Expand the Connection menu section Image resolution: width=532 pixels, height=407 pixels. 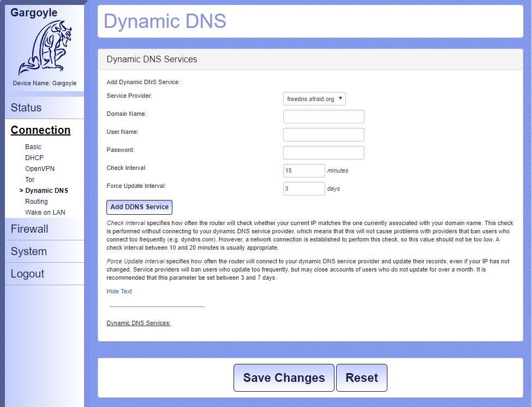pos(41,130)
